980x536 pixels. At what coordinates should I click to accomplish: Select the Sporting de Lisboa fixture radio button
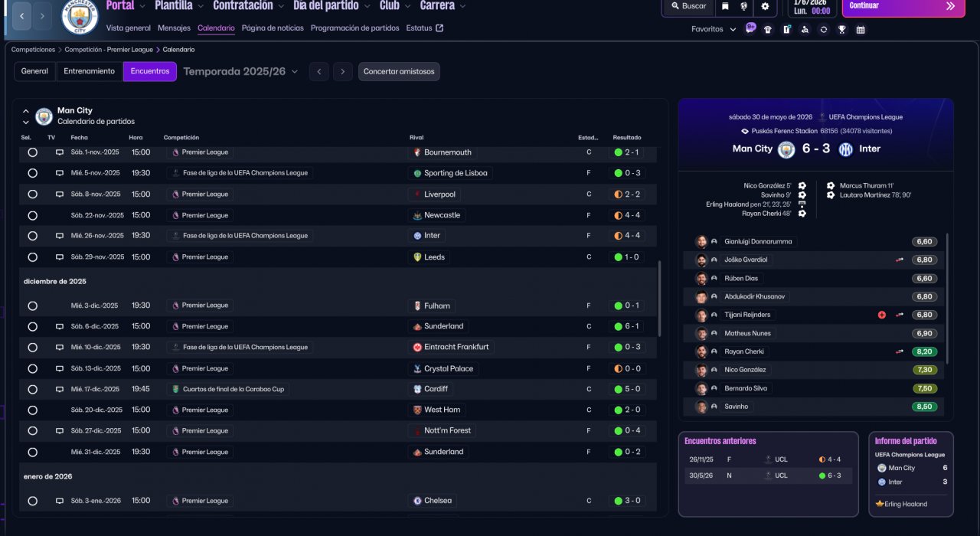32,173
